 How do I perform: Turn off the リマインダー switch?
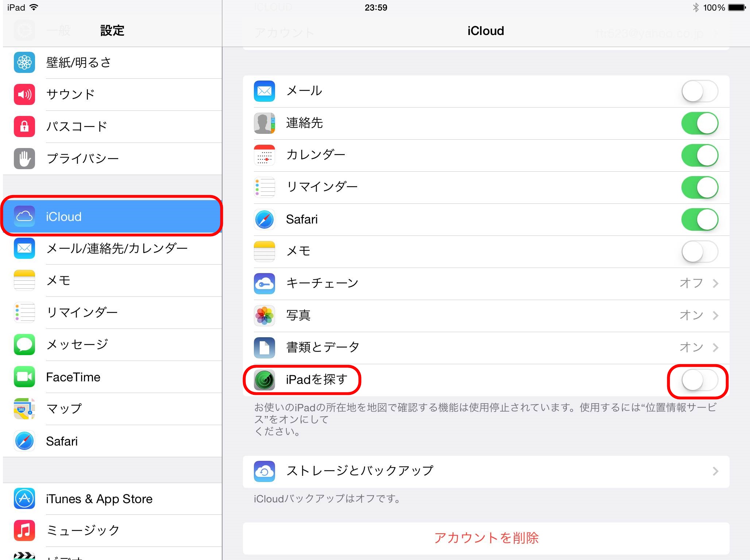[x=700, y=187]
